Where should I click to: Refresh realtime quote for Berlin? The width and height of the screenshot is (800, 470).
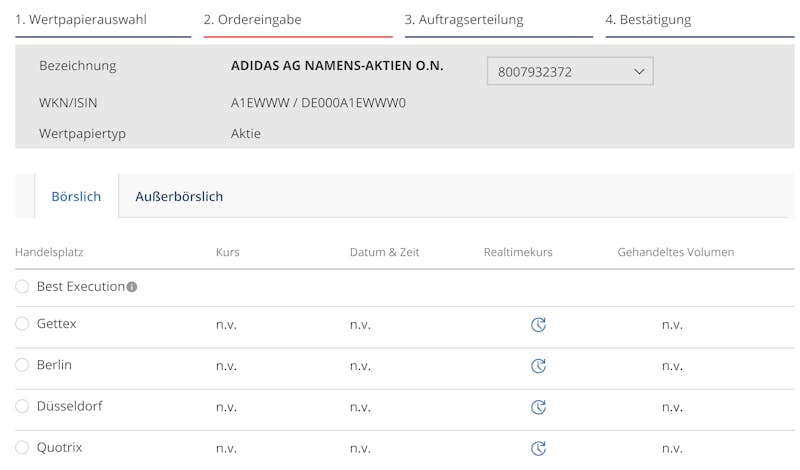point(538,366)
